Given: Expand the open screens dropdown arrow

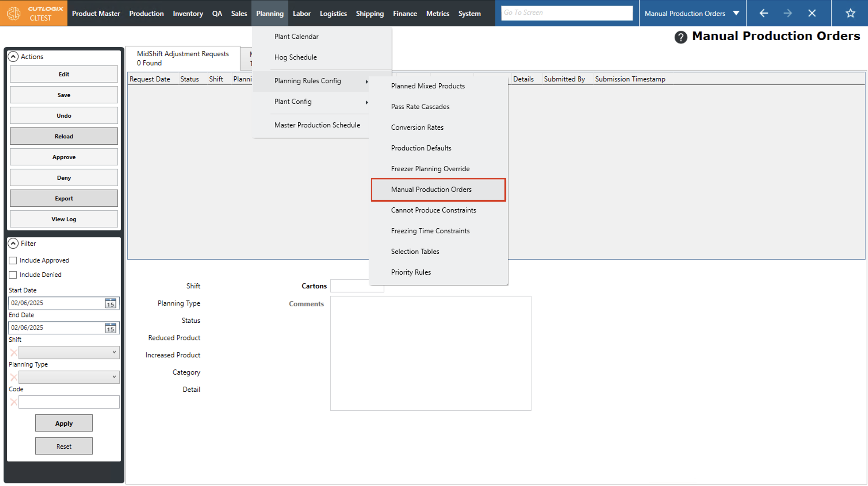Looking at the screenshot, I should 736,13.
